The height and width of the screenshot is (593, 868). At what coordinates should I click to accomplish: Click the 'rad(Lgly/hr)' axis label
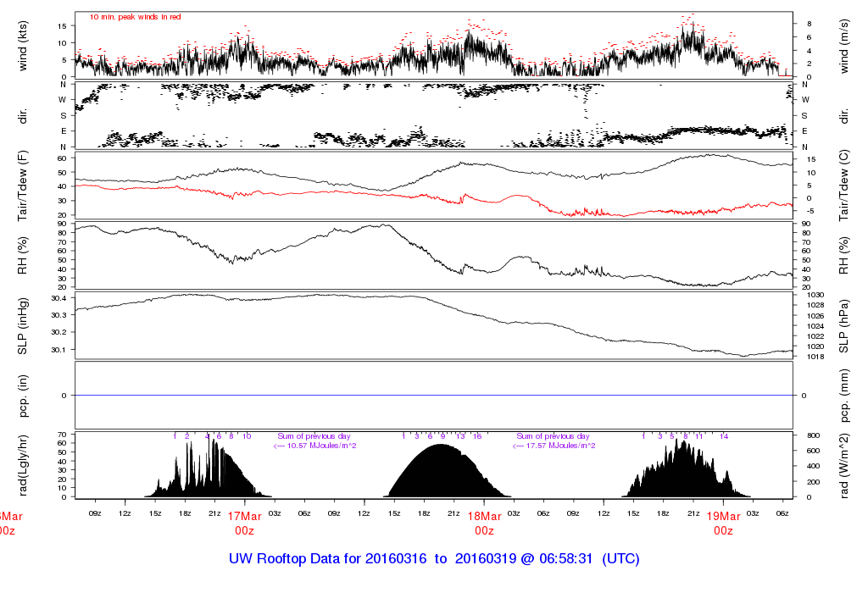click(23, 465)
